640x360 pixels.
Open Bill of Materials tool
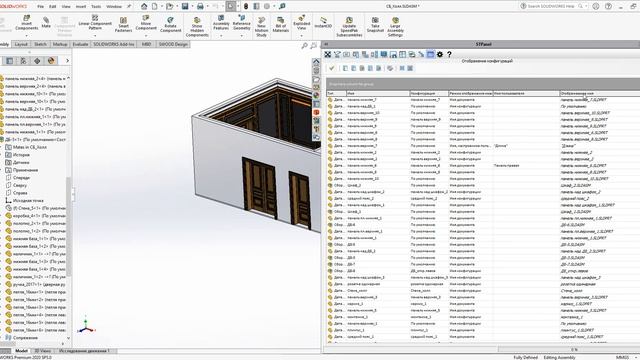[280, 24]
